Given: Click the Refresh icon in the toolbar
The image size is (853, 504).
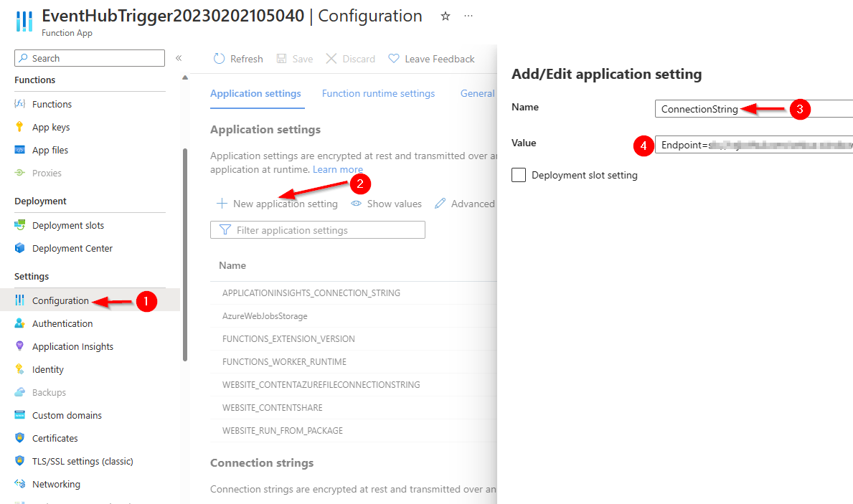Looking at the screenshot, I should [x=219, y=59].
